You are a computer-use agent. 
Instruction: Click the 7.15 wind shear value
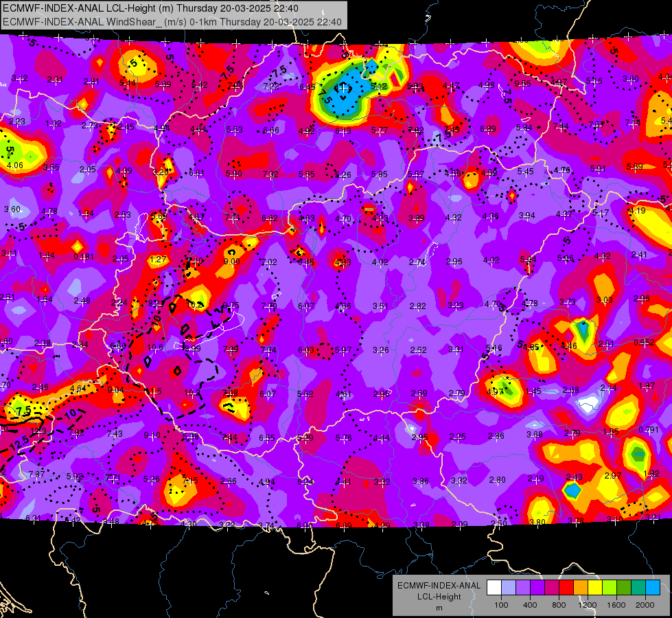tap(190, 480)
